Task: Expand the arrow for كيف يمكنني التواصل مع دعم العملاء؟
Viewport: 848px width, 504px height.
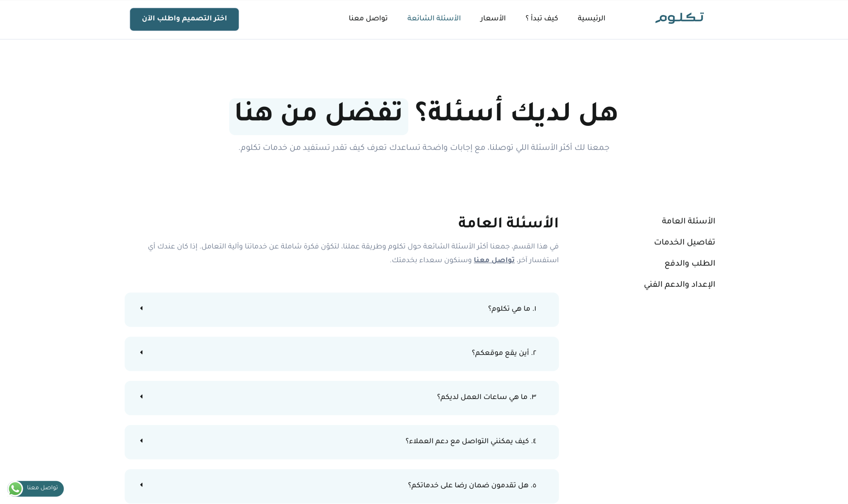Action: pyautogui.click(x=141, y=440)
